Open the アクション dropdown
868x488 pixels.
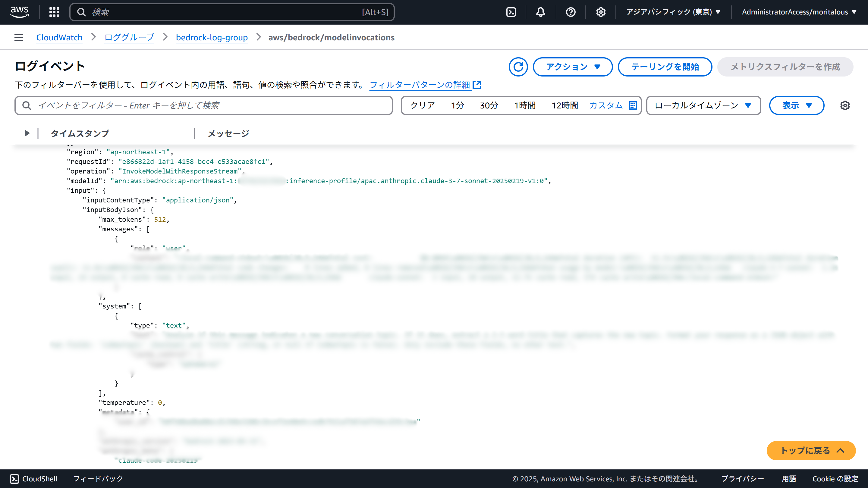pos(573,67)
